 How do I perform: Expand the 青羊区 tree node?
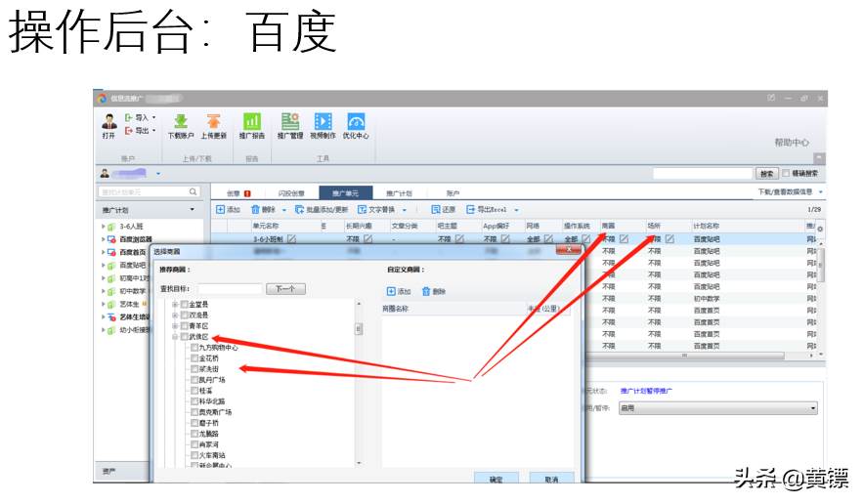point(175,325)
